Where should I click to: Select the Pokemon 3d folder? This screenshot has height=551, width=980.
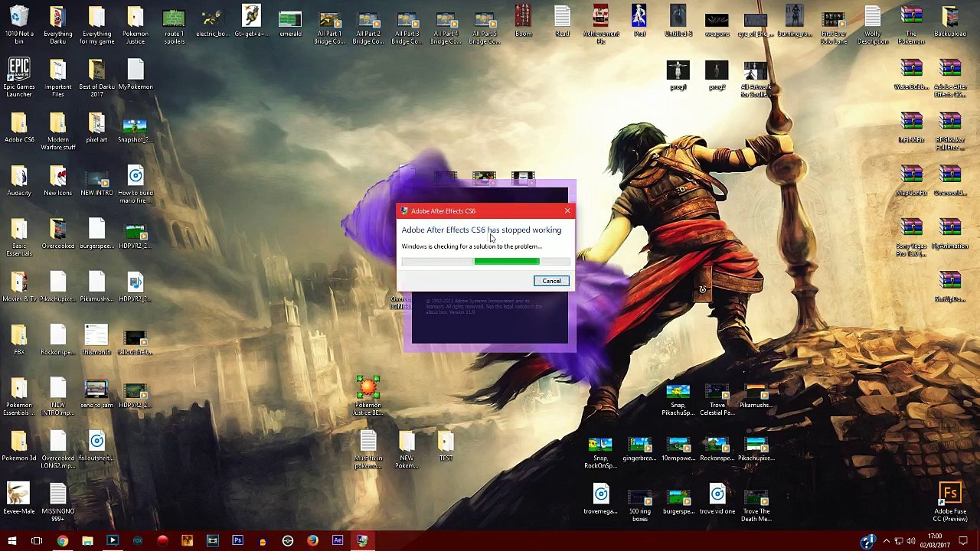point(19,444)
